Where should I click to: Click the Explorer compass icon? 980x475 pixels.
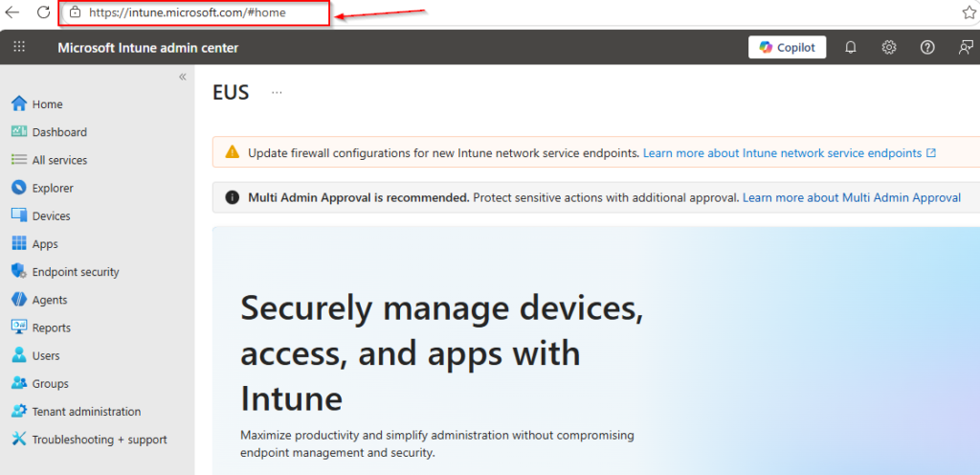(x=19, y=188)
